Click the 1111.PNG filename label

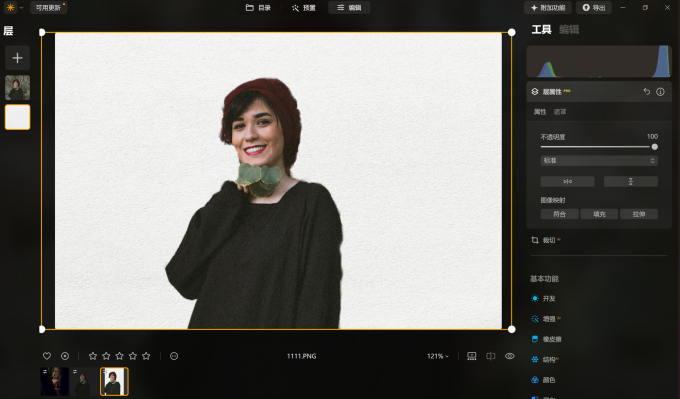(301, 356)
